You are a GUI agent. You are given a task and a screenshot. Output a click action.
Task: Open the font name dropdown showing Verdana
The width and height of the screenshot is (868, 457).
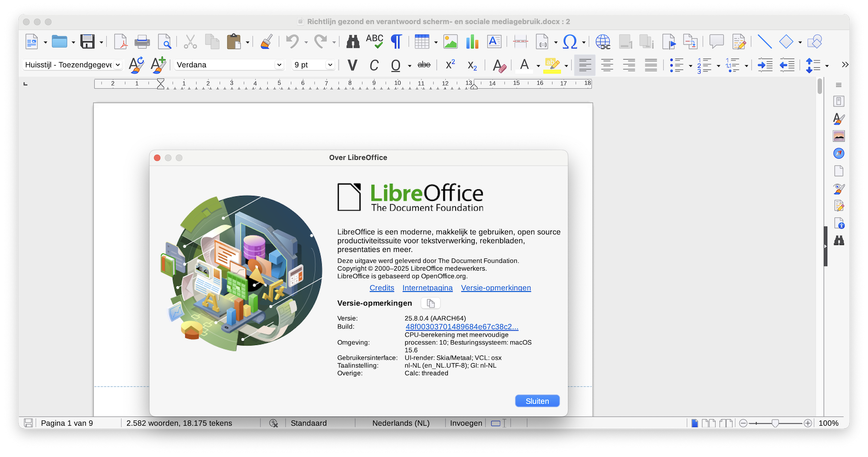point(279,65)
